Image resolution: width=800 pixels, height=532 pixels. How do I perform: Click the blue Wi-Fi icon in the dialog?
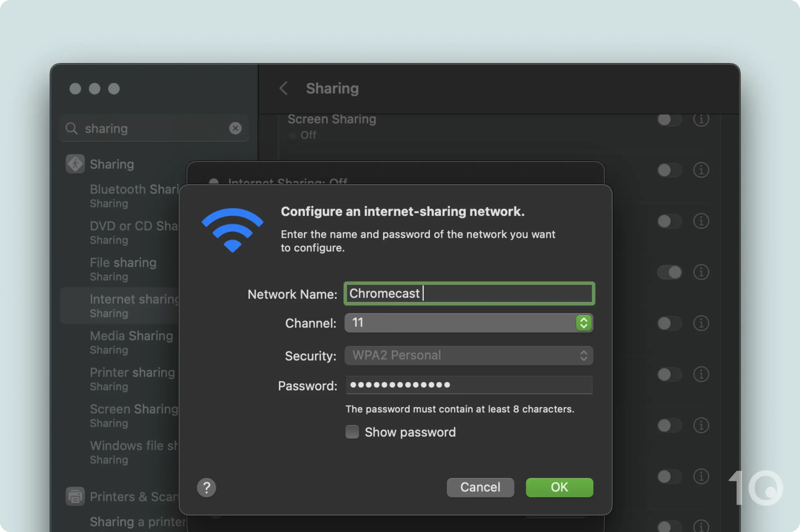tap(232, 230)
